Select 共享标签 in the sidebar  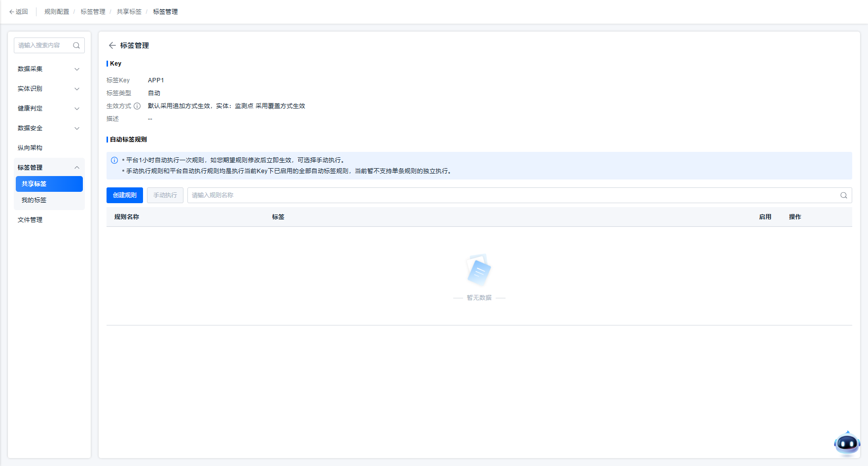tap(49, 184)
